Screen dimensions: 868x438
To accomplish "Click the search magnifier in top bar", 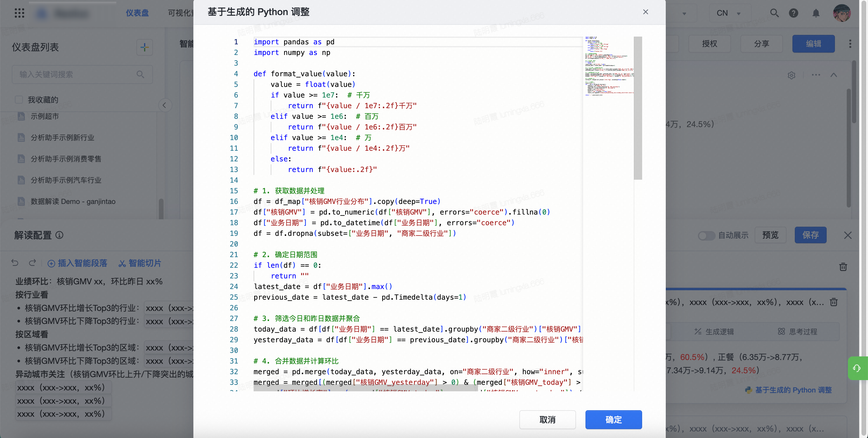I will (x=774, y=13).
